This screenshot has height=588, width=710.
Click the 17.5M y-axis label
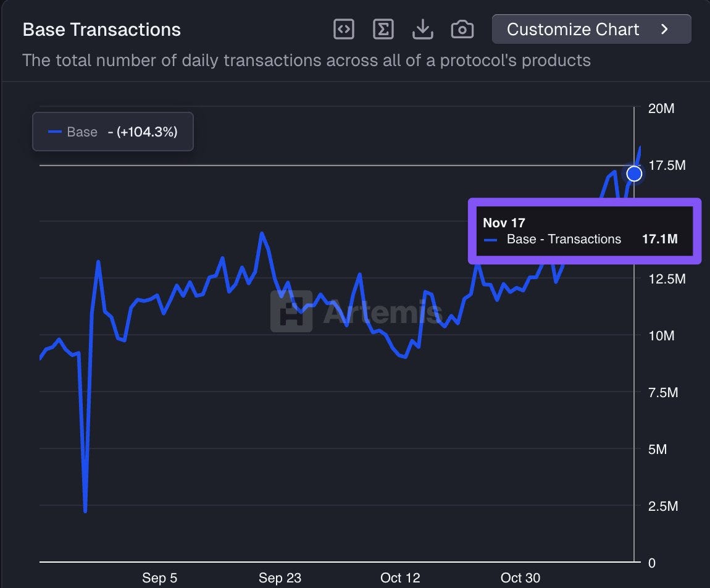pos(667,166)
